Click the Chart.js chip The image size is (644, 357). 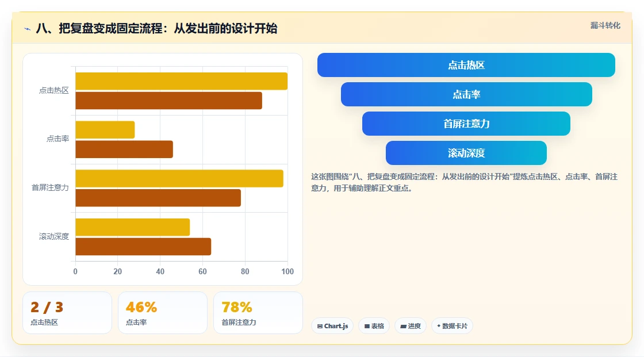click(x=332, y=326)
